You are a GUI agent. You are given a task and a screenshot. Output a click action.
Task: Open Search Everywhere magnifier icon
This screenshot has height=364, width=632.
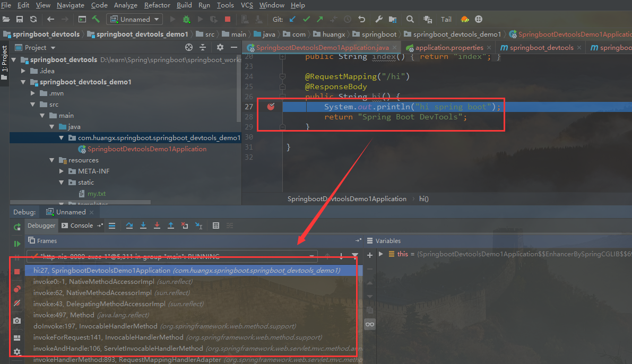(410, 19)
